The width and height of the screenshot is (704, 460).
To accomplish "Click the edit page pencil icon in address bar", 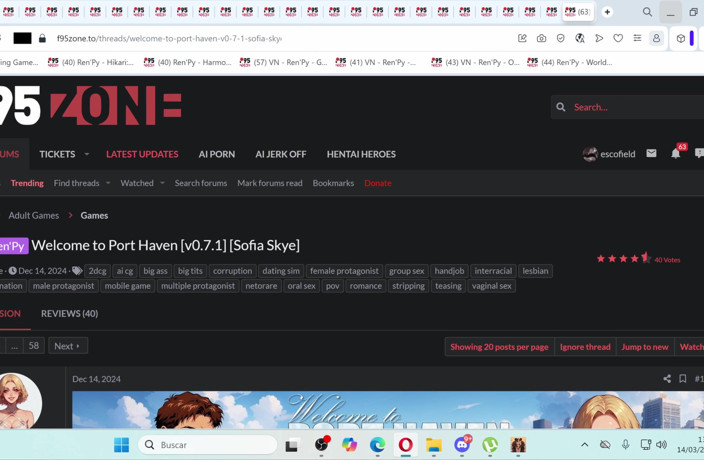I will (522, 39).
